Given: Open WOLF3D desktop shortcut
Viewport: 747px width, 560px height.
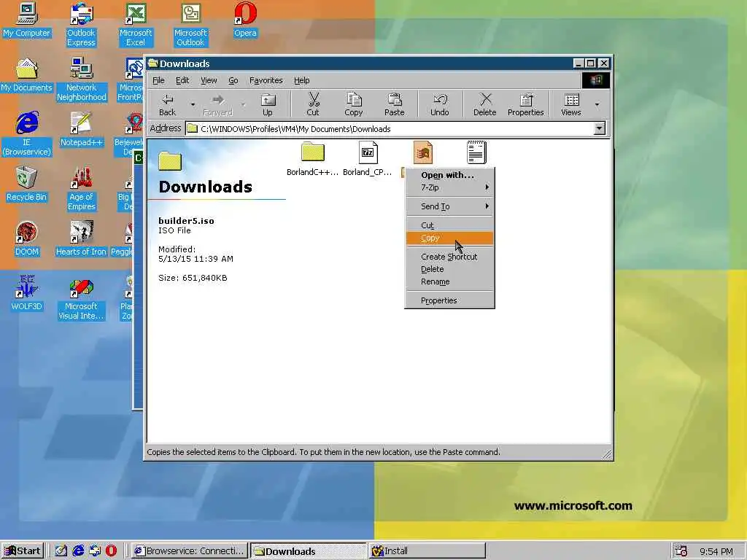Looking at the screenshot, I should pos(27,294).
